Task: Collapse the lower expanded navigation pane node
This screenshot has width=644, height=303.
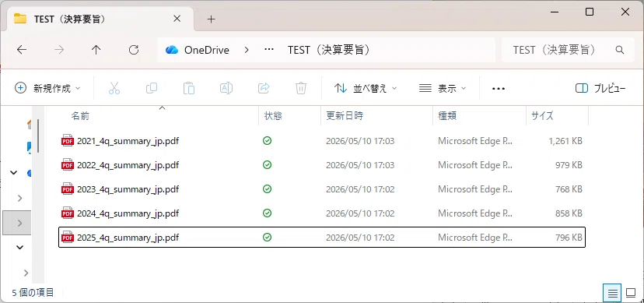Action: click(19, 248)
